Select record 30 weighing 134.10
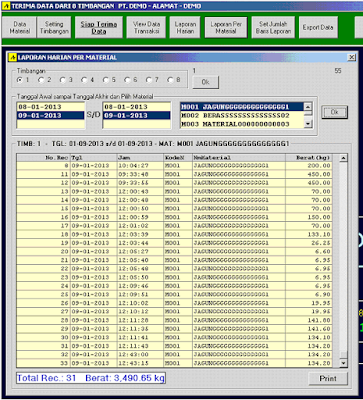Image resolution: width=363 pixels, height=400 pixels. (174, 338)
